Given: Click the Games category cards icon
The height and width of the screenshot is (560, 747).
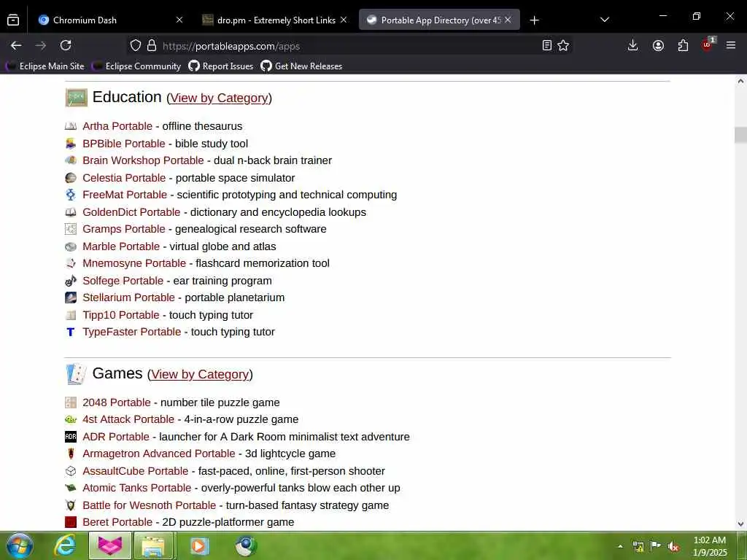Looking at the screenshot, I should pos(76,374).
